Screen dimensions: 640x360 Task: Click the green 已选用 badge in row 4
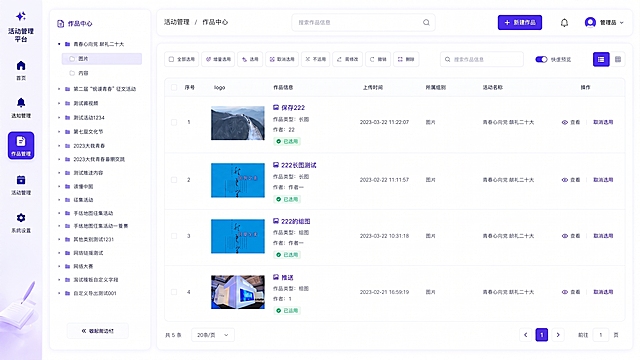point(287,311)
